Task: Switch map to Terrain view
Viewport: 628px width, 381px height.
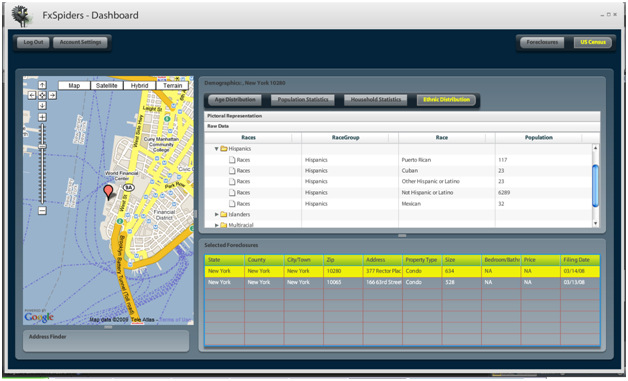Action: click(172, 85)
